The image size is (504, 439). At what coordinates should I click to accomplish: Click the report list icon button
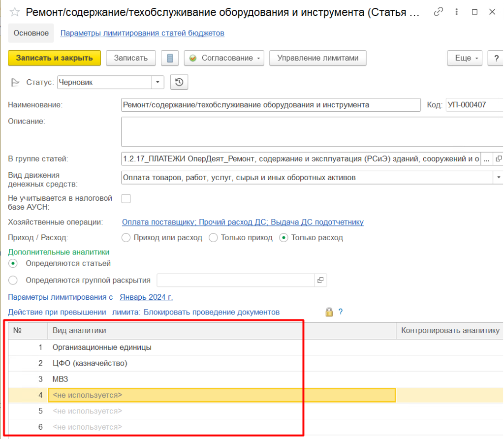coord(170,58)
